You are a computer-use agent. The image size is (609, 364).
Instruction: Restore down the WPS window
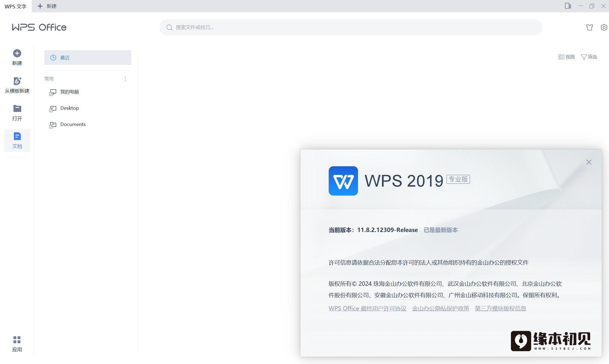point(592,6)
